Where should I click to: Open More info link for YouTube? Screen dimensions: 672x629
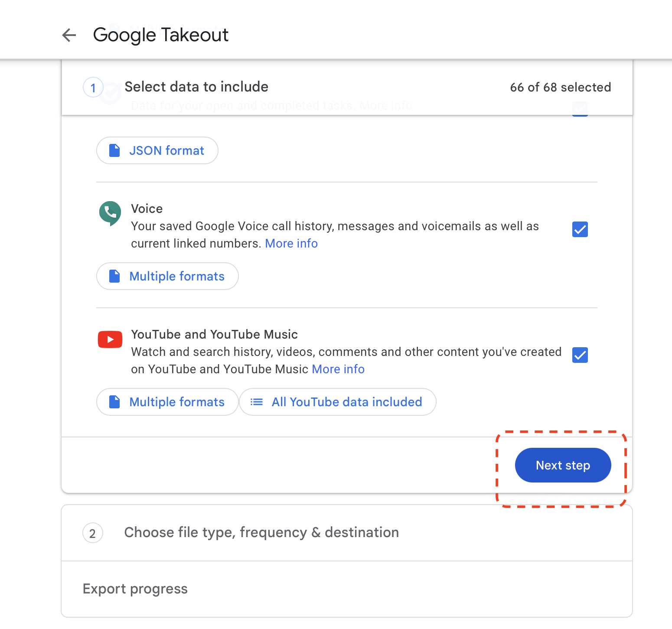click(338, 369)
